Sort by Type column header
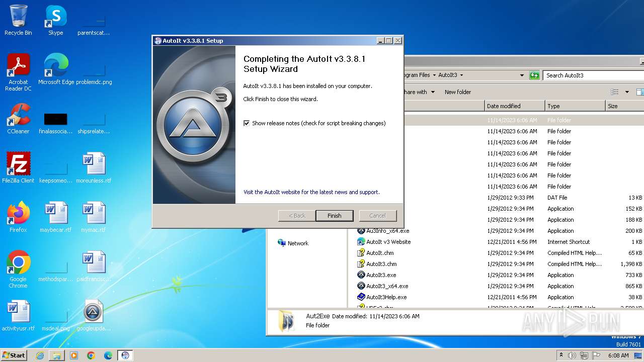 click(x=575, y=106)
